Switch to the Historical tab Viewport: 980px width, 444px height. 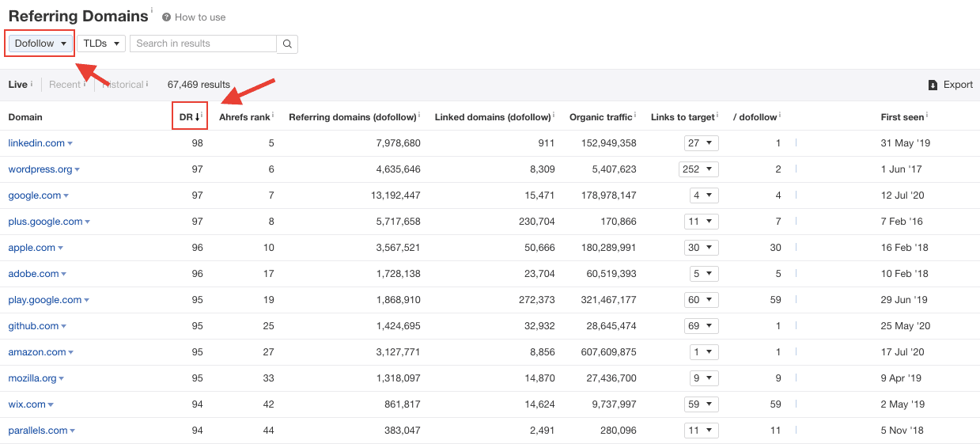tap(123, 85)
